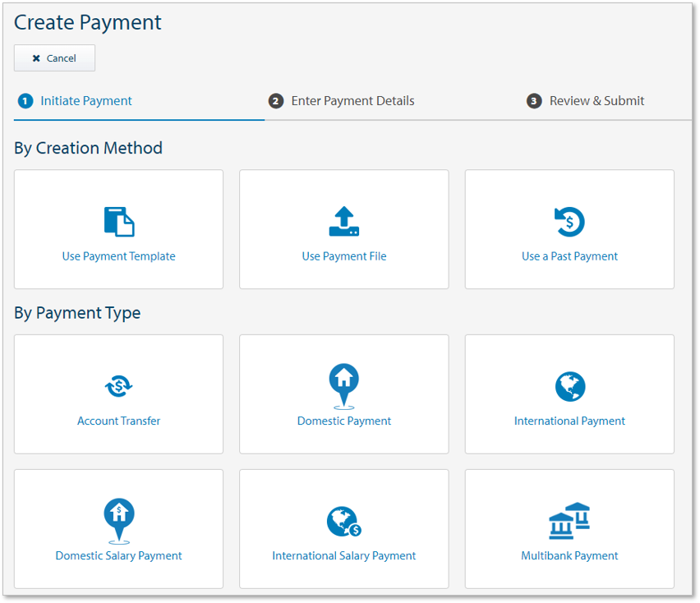Click the International Salary Payment globe-dollar icon

343,520
